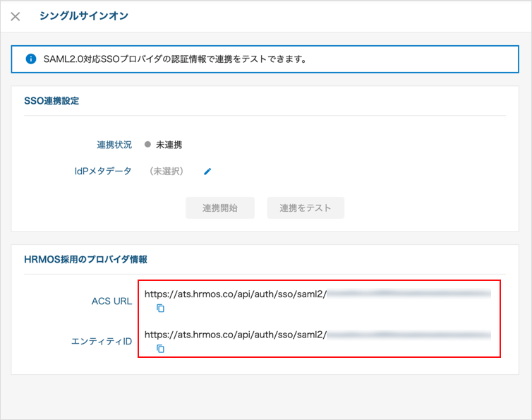
Task: Click the SSO連携設定 section heading
Action: point(52,101)
